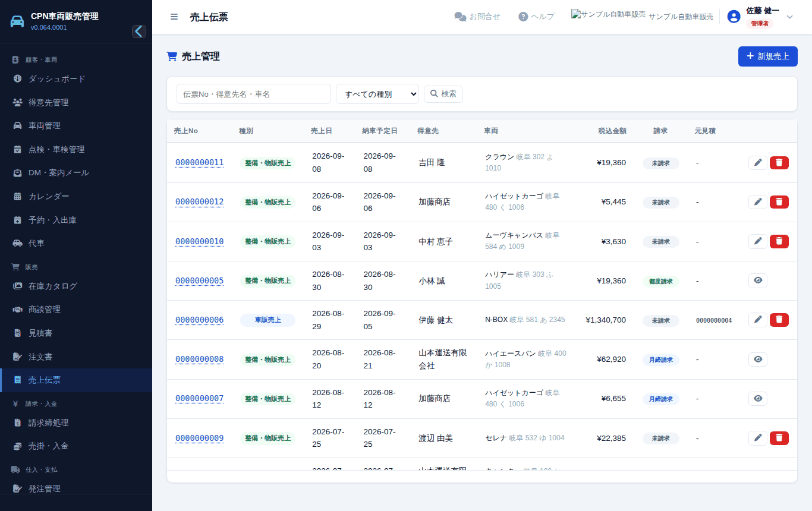Edit sales slip 0000000012 with pencil icon
Screen dimensions: 812x511
(758, 202)
